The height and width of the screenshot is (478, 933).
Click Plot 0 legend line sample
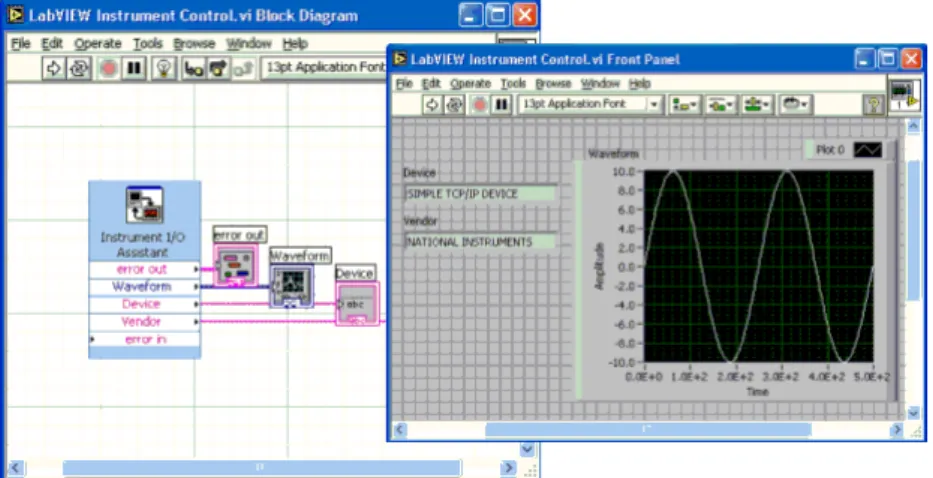pos(868,150)
